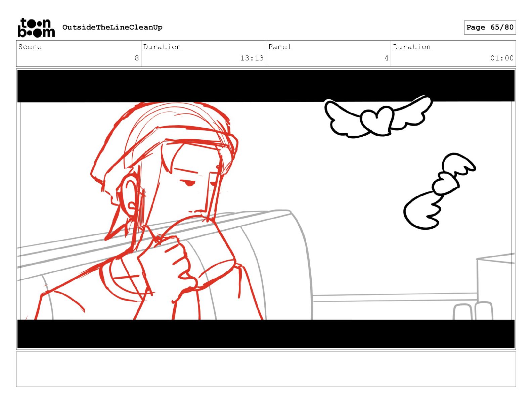Click the smaller tilted winged heart
532x411 pixels.
click(439, 191)
